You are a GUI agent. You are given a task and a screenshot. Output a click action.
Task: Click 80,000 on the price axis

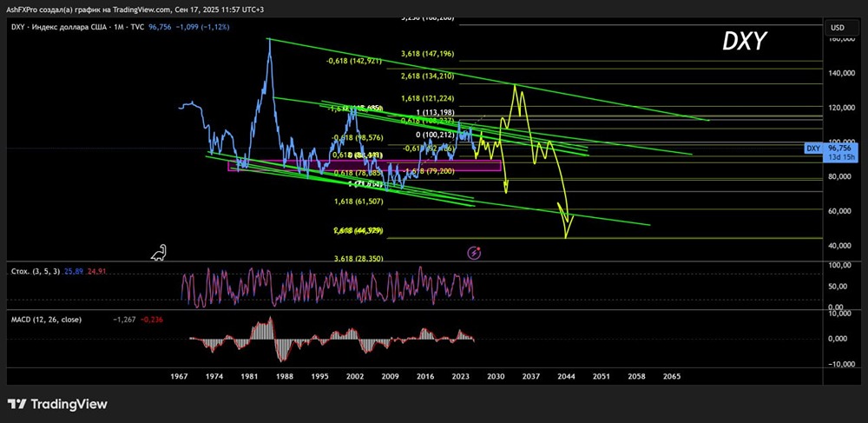[839, 176]
